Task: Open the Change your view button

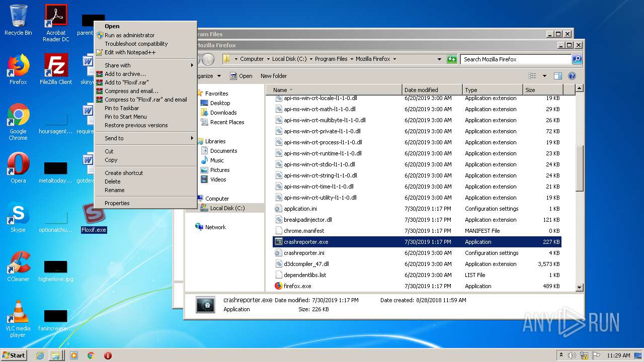Action: 532,76
